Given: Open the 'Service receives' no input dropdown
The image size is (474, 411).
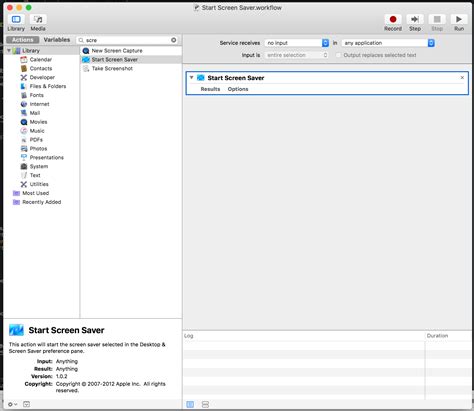Looking at the screenshot, I should [297, 43].
